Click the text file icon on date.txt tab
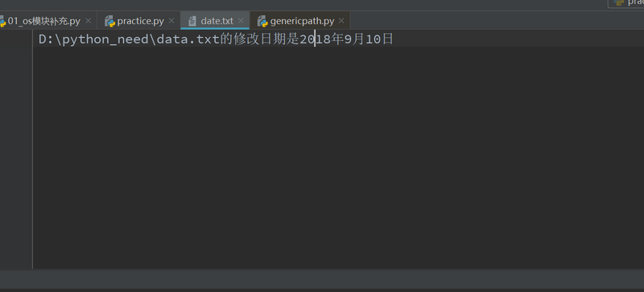This screenshot has height=292, width=644. click(192, 21)
